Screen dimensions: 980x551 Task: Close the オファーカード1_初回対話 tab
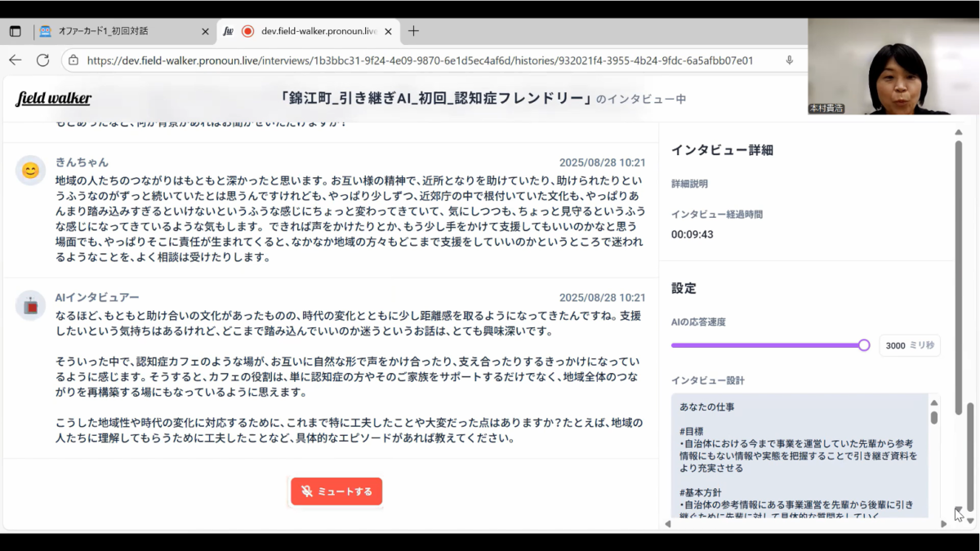pyautogui.click(x=205, y=31)
